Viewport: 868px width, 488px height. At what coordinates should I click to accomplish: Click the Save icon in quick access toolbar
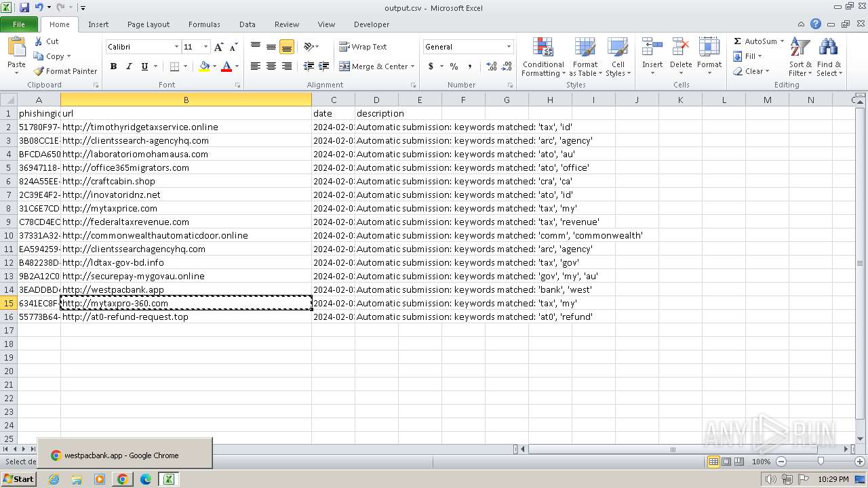coord(24,7)
